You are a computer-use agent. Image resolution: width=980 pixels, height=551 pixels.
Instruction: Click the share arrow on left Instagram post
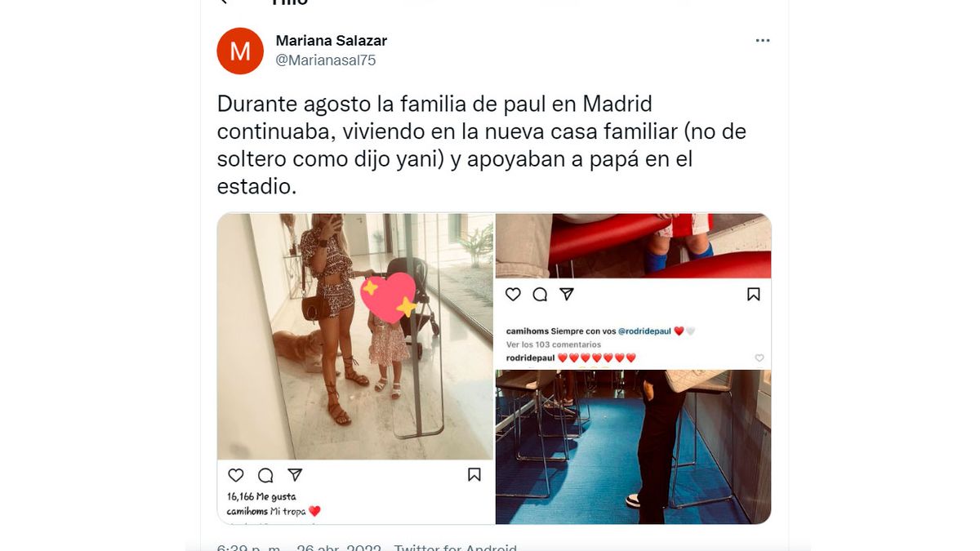coord(295,475)
